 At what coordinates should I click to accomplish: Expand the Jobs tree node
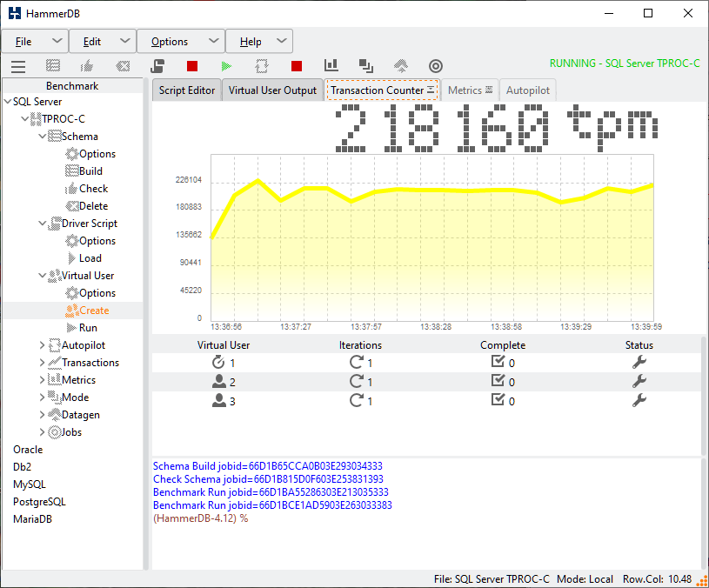tap(42, 432)
